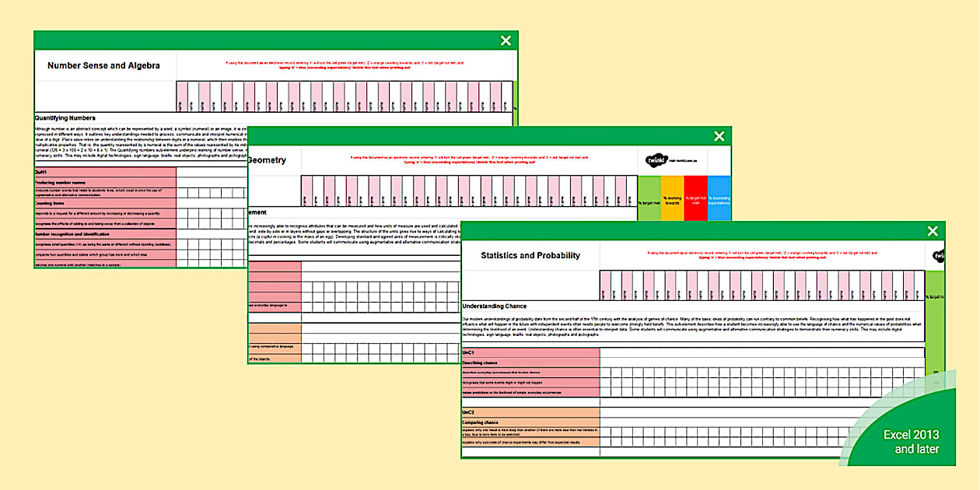Click red instruction text in Number Sense sheet

pyautogui.click(x=345, y=64)
